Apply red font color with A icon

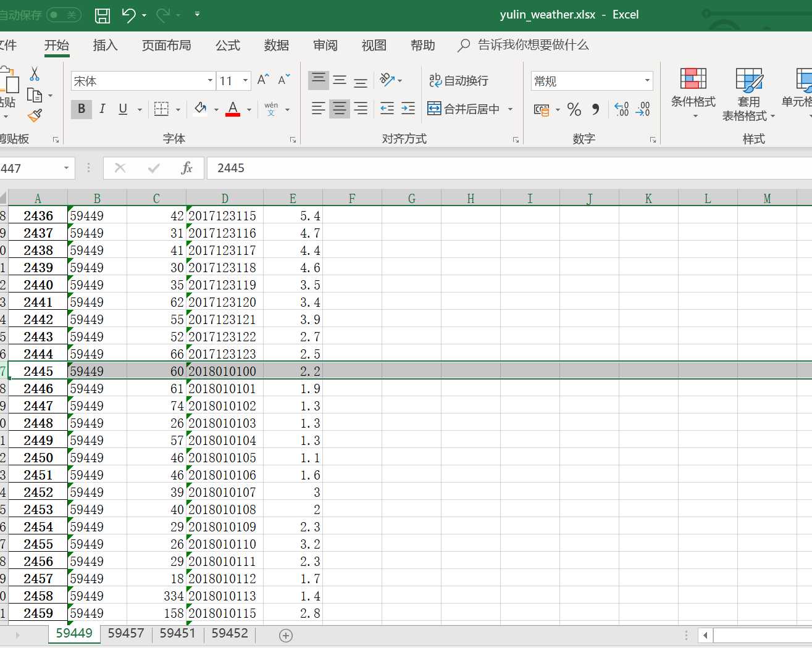point(233,109)
